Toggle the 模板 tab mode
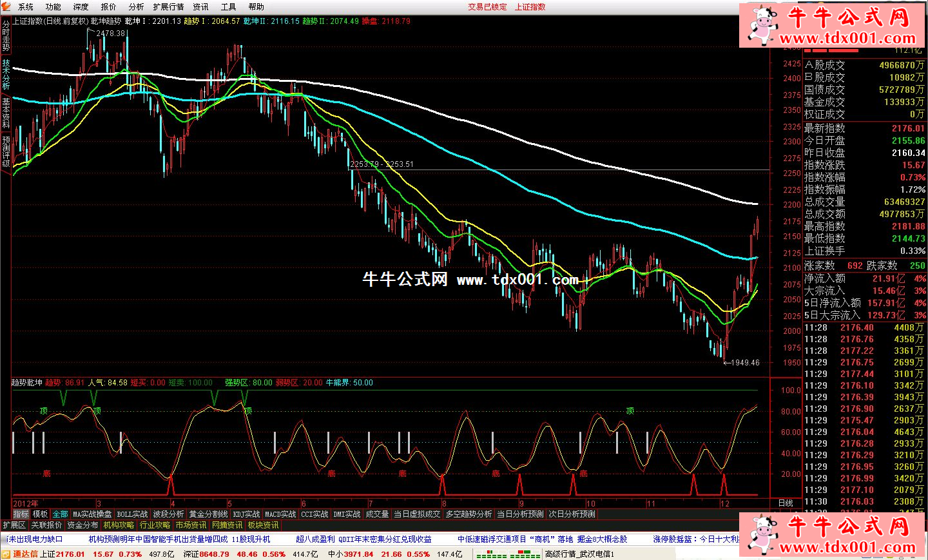928x560 pixels. [x=40, y=514]
